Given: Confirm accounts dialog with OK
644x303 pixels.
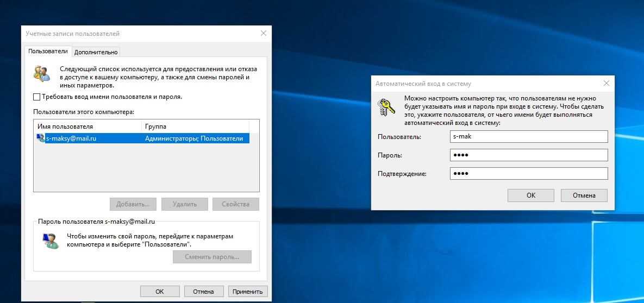Looking at the screenshot, I should tap(160, 292).
